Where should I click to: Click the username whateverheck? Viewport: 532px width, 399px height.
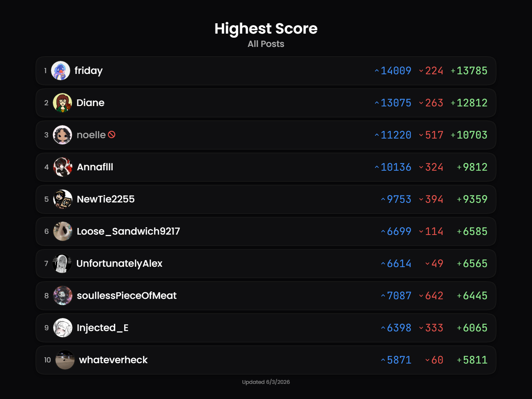coord(113,360)
